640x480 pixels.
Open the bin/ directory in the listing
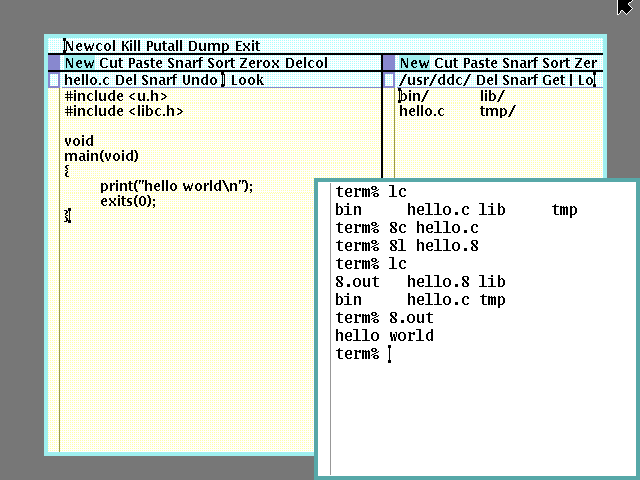pyautogui.click(x=414, y=96)
